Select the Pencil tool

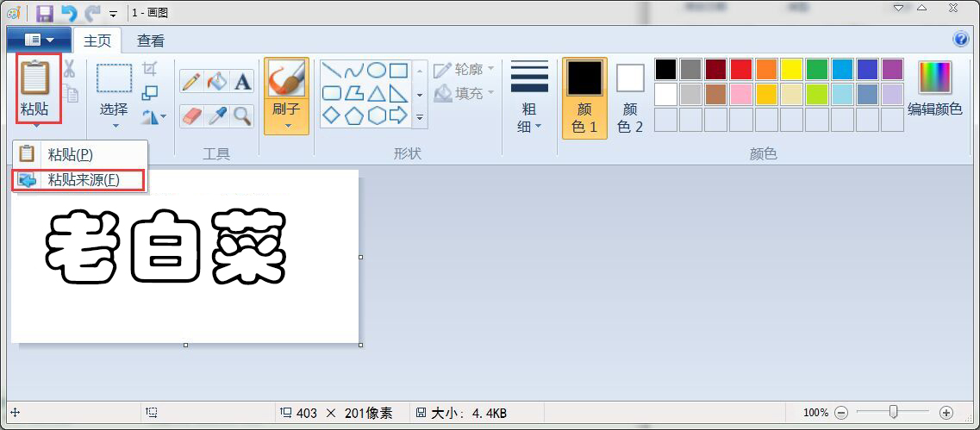pyautogui.click(x=191, y=81)
